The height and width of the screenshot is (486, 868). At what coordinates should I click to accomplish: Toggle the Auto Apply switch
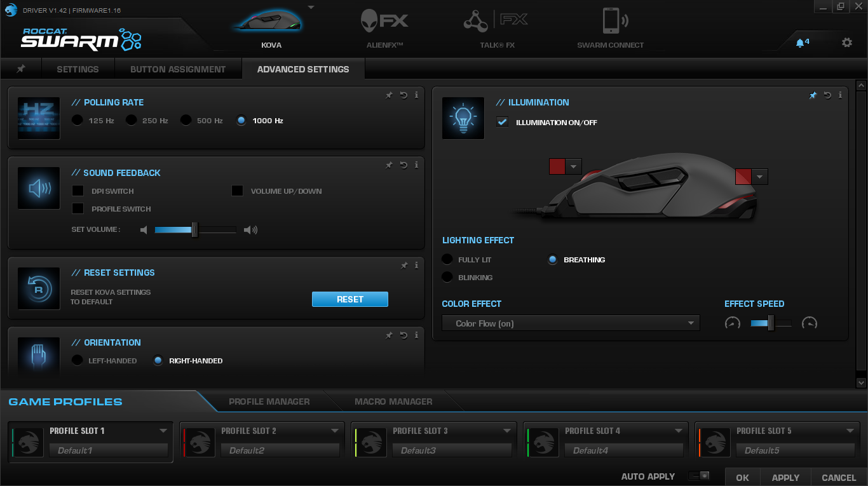coord(699,476)
